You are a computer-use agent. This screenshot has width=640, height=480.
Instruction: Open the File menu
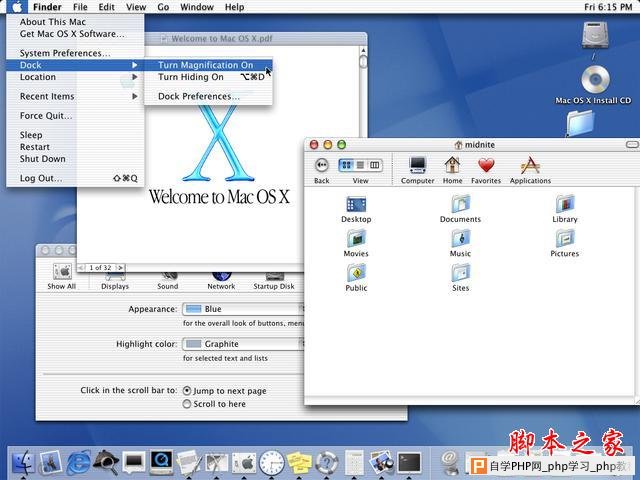pos(80,7)
